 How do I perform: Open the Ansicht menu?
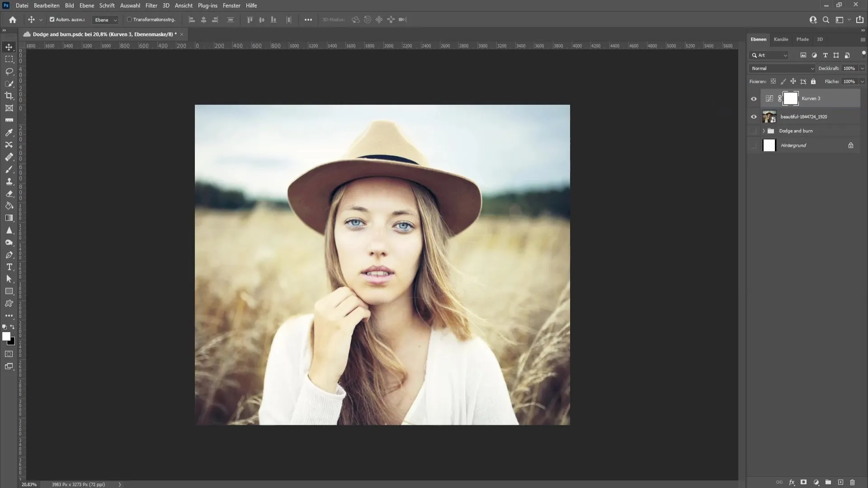pos(184,5)
